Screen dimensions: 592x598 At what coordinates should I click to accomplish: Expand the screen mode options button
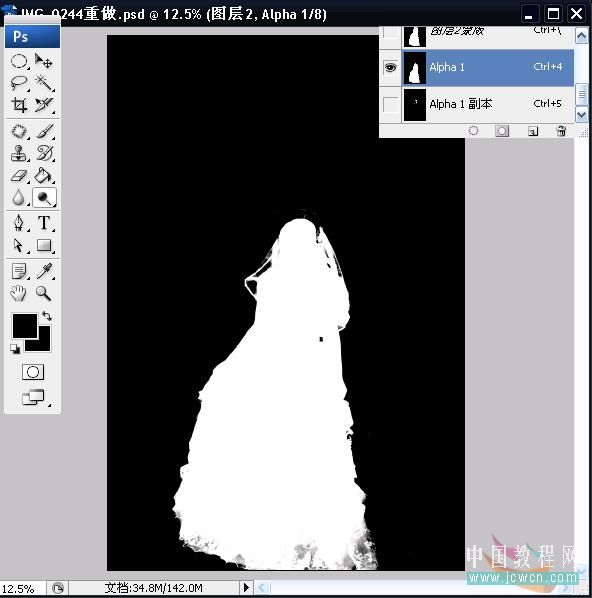click(x=34, y=397)
